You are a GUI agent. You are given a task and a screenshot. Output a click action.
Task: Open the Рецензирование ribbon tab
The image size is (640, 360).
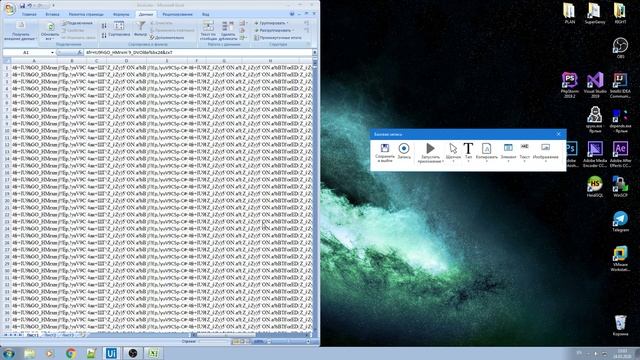point(178,14)
